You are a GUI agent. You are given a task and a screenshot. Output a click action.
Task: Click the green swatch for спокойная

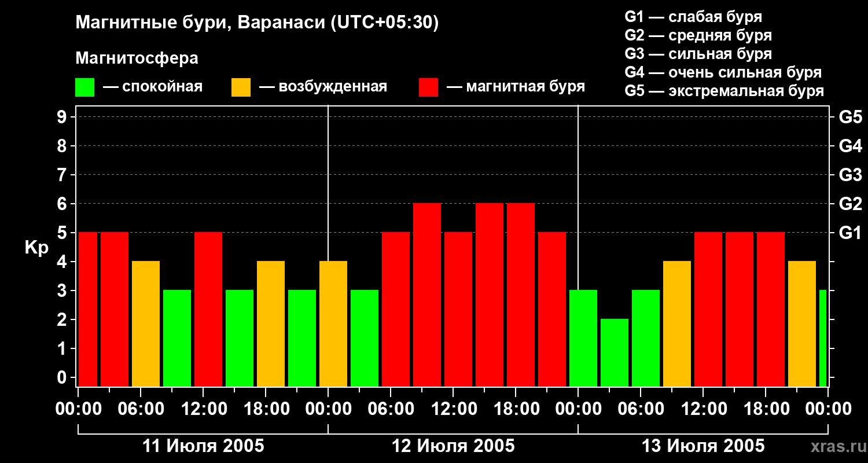(84, 87)
